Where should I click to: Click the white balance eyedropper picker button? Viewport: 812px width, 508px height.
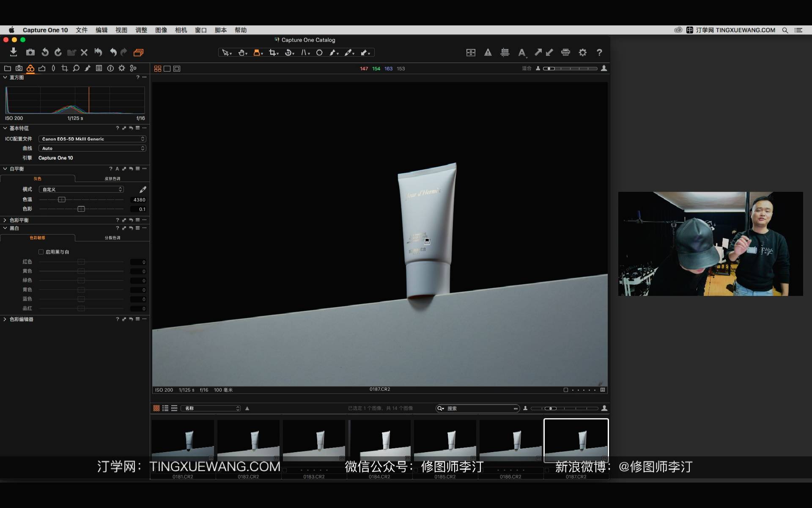pyautogui.click(x=143, y=189)
